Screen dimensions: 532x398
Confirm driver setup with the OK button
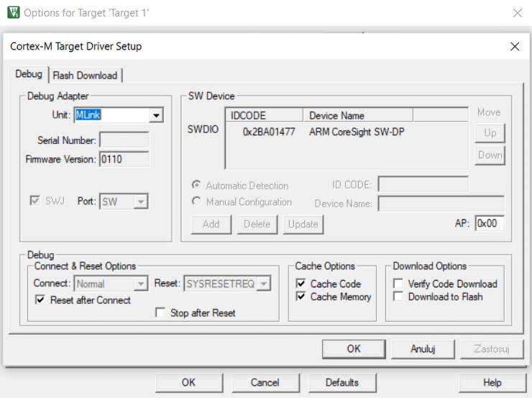coord(354,348)
